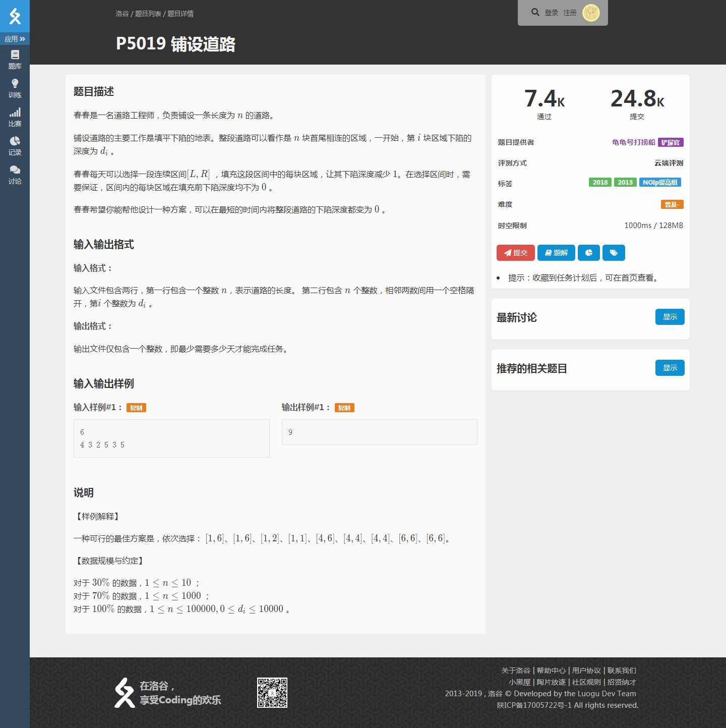726x728 pixels.
Task: Click the 题目详情 breadcrumb
Action: (180, 14)
